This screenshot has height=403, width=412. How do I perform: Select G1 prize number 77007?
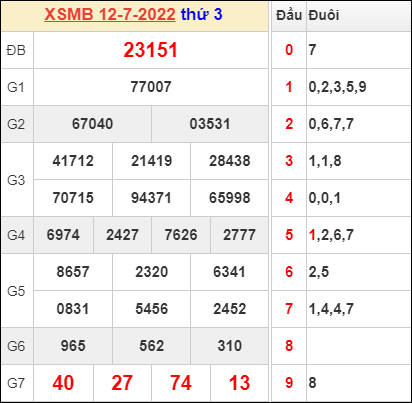point(151,87)
